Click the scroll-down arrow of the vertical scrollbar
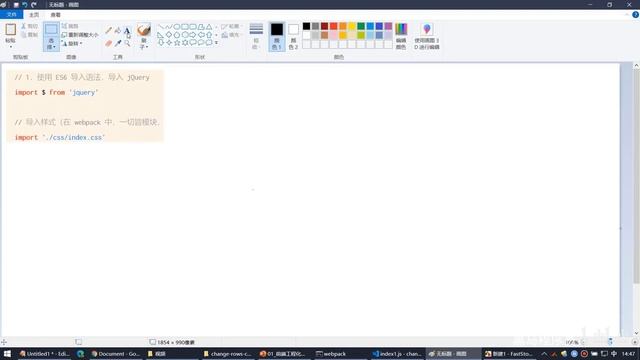The image size is (640, 360). pos(636,333)
